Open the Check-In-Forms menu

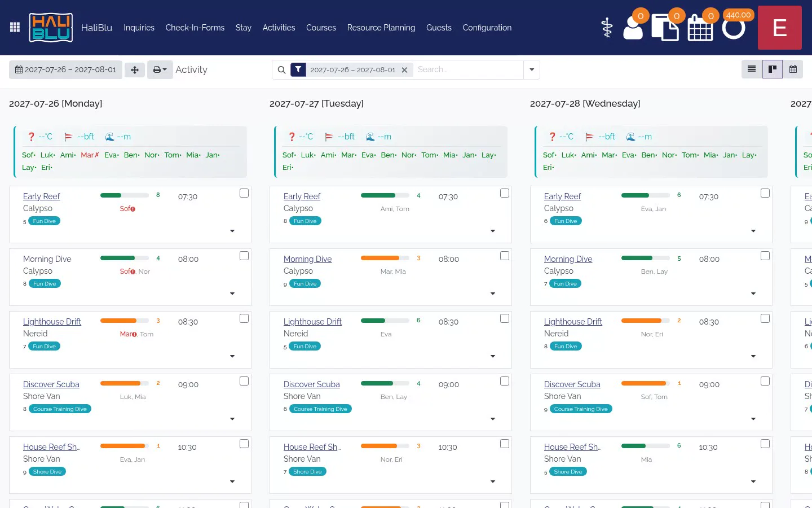point(195,28)
